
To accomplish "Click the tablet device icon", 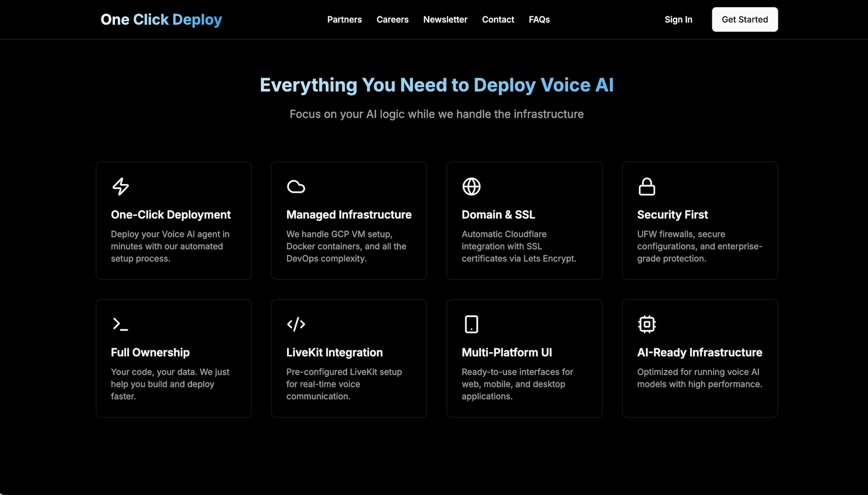I will (471, 324).
